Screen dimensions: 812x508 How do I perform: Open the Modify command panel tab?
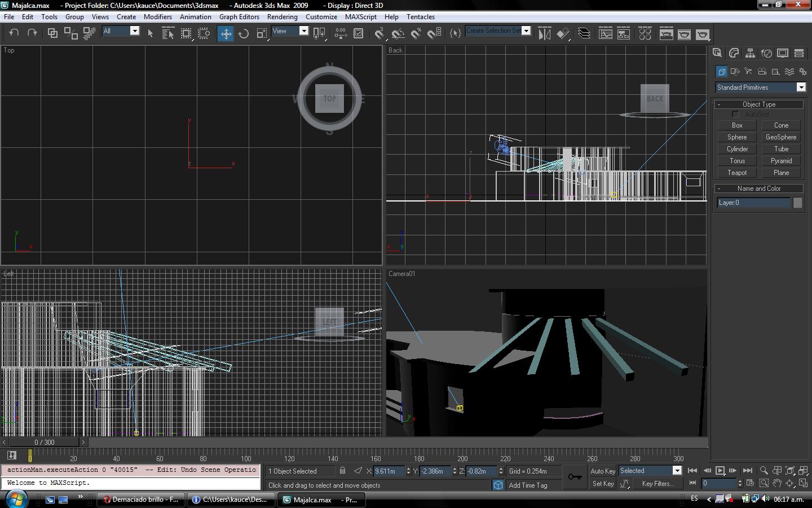coord(734,53)
